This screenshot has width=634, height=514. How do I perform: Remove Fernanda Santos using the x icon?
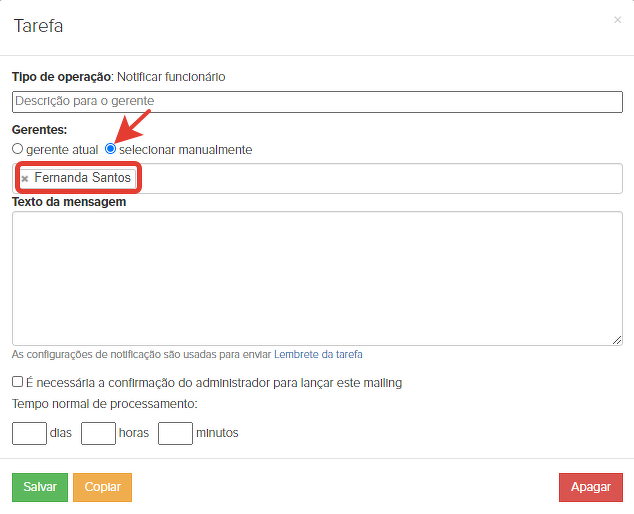click(x=25, y=178)
